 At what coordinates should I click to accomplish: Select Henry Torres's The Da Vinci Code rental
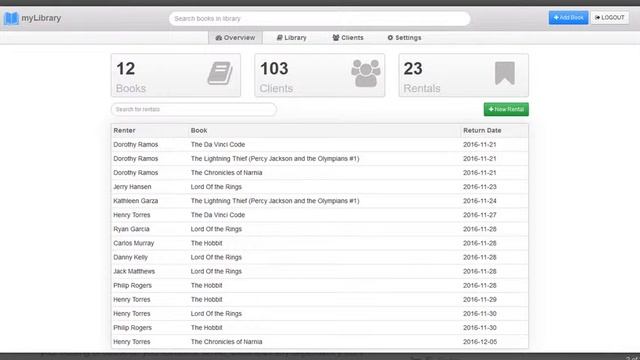320,215
